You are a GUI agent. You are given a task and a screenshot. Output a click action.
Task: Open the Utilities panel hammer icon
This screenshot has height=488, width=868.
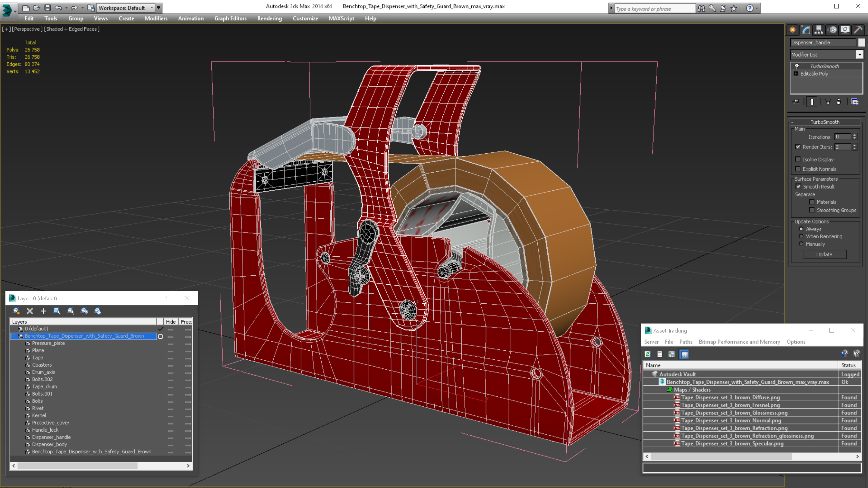[858, 30]
